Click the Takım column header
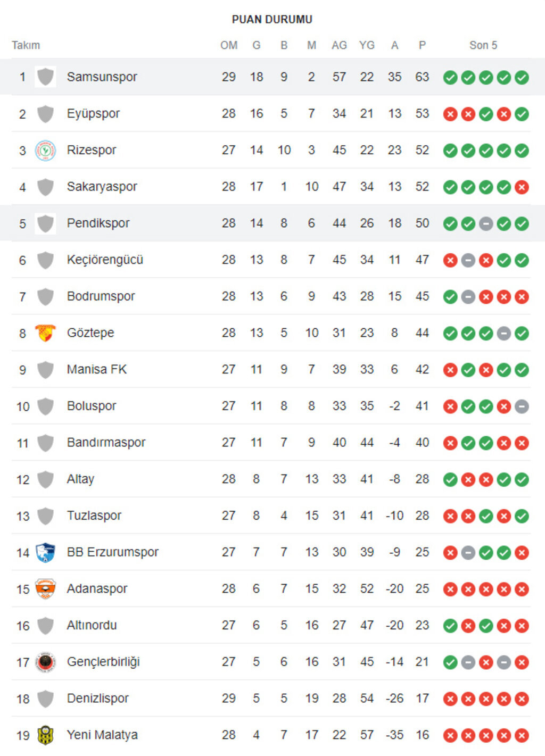 coord(26,45)
